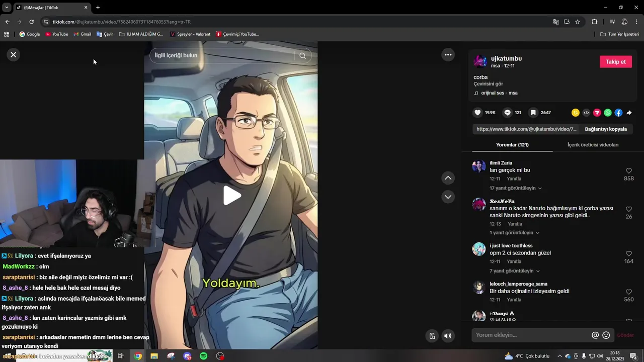Open ujkatumbu profile avatar

coord(480,62)
